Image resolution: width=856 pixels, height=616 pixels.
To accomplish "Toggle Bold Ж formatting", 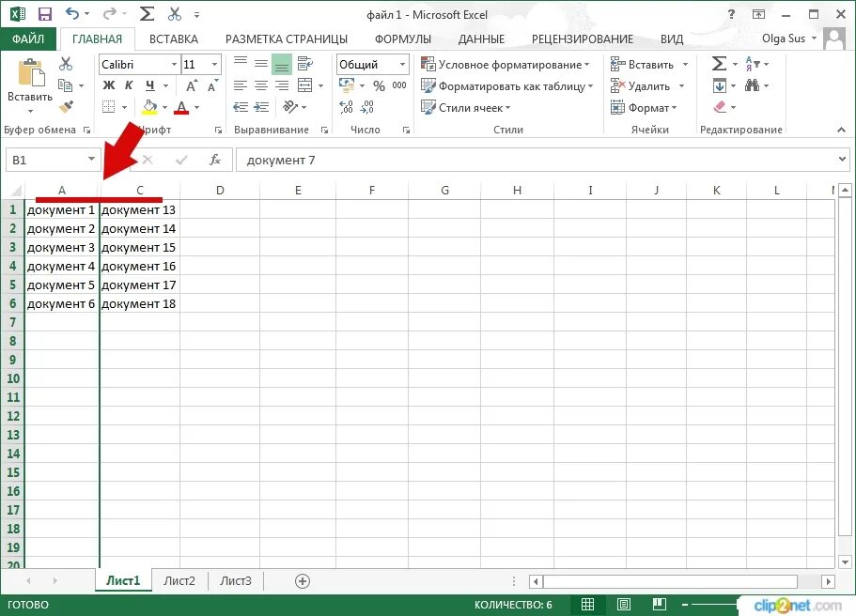I will tap(109, 85).
